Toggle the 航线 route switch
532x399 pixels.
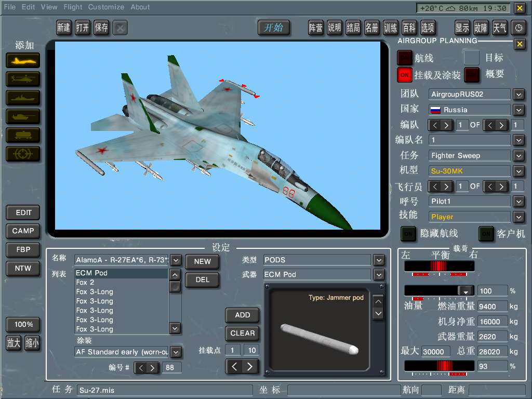(x=404, y=58)
